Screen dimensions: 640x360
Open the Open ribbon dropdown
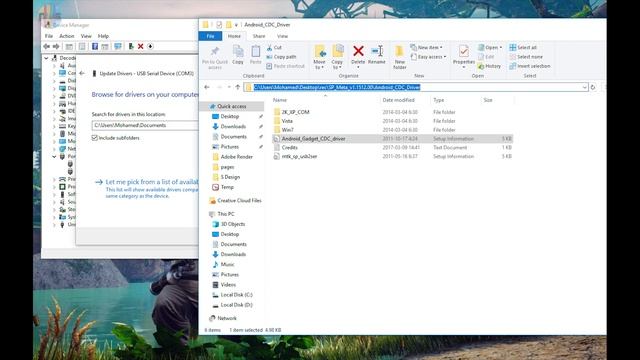tap(490, 47)
